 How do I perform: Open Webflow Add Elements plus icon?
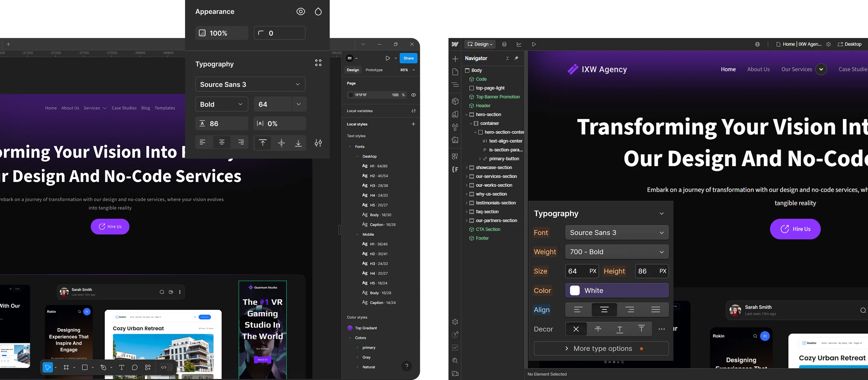pos(455,59)
